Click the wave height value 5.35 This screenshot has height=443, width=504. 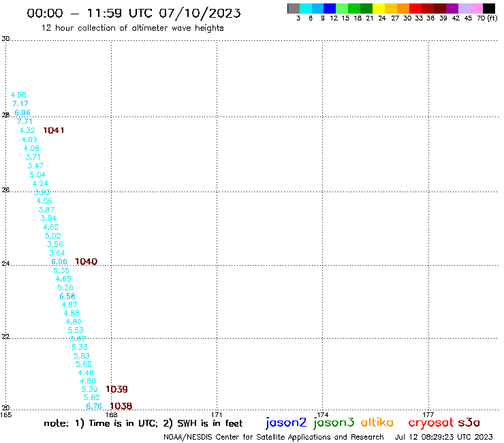tap(61, 271)
